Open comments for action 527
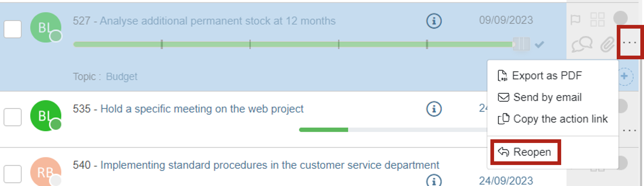This screenshot has width=644, height=186. click(582, 44)
